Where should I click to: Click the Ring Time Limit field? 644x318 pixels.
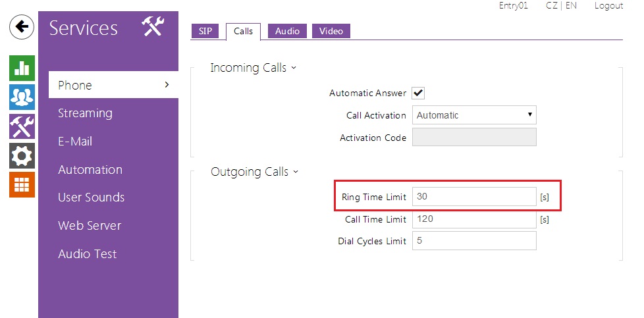point(474,196)
